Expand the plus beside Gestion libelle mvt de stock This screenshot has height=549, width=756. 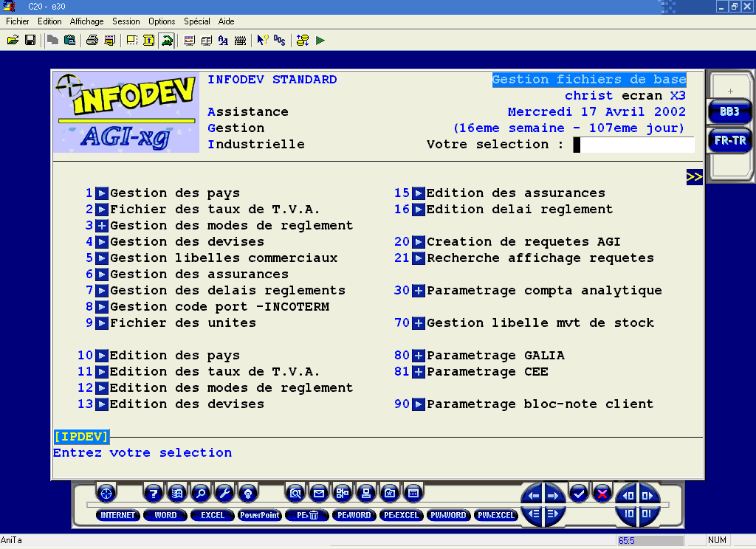(x=419, y=323)
